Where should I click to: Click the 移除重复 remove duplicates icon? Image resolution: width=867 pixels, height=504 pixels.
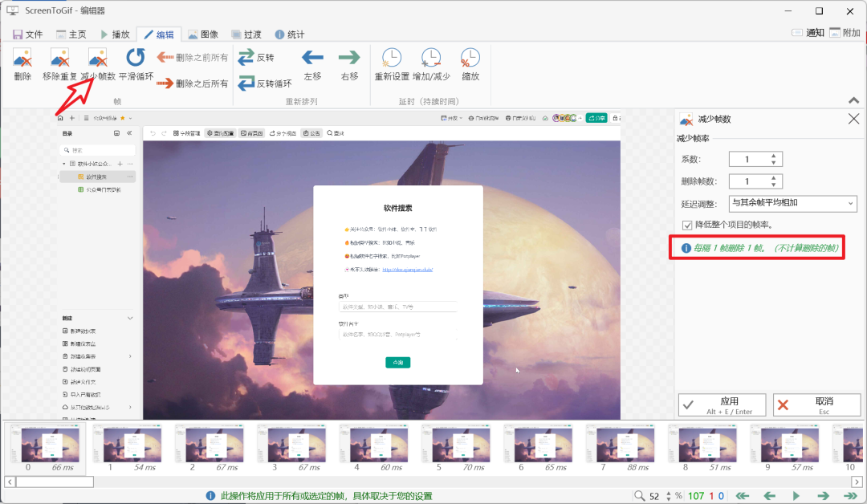pyautogui.click(x=59, y=58)
